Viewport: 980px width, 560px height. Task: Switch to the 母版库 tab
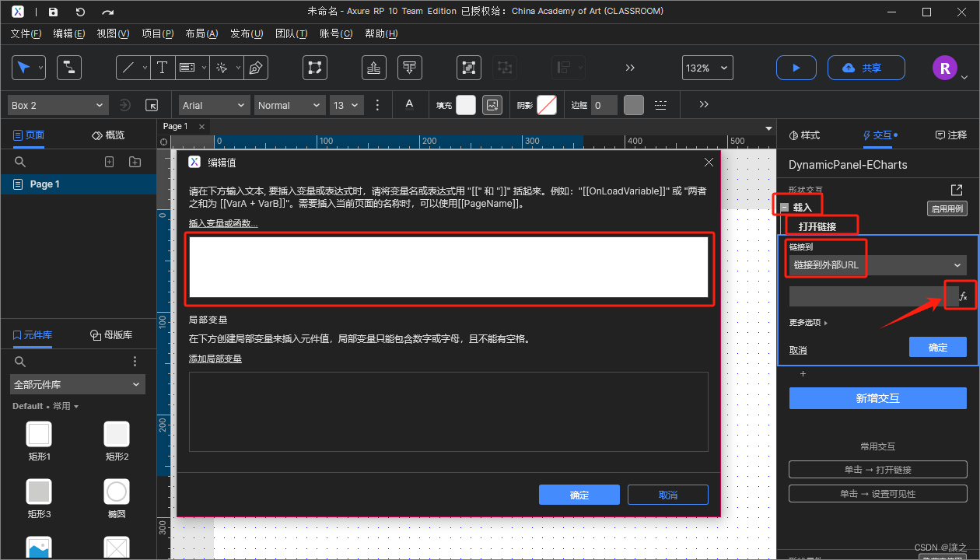pos(111,335)
